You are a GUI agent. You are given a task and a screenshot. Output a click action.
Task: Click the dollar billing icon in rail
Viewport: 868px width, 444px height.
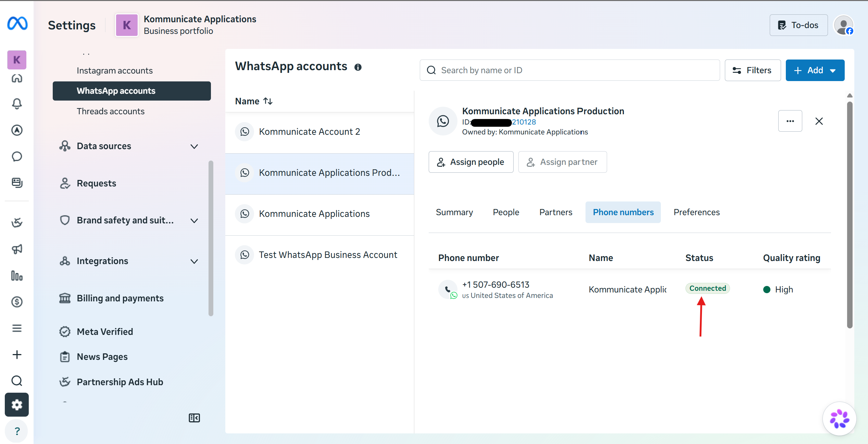[x=17, y=302]
